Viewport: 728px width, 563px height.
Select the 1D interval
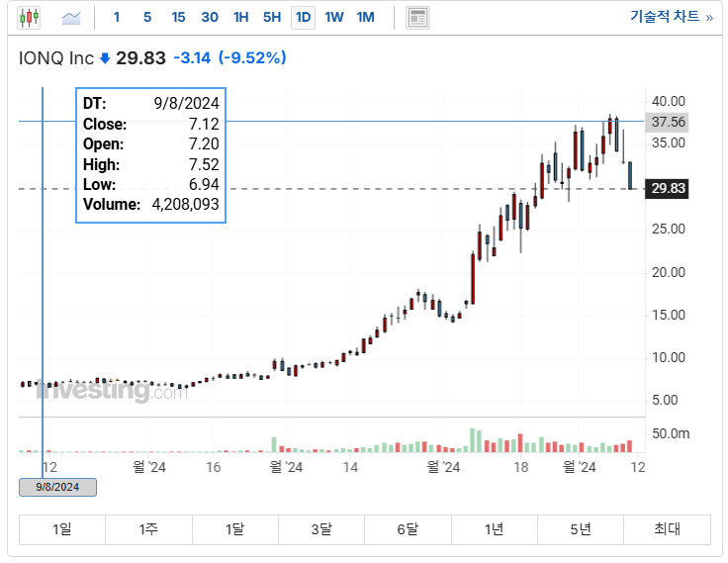(x=304, y=18)
